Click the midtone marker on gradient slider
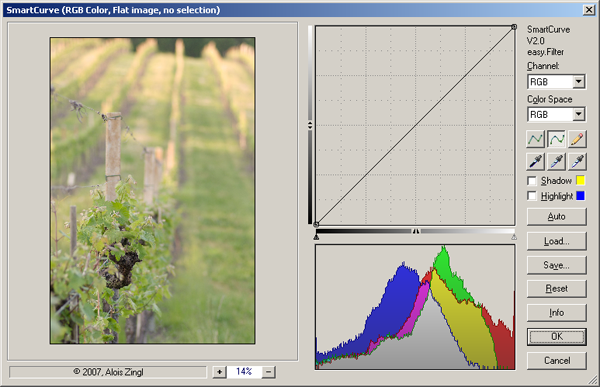This screenshot has width=600, height=387. (416, 231)
